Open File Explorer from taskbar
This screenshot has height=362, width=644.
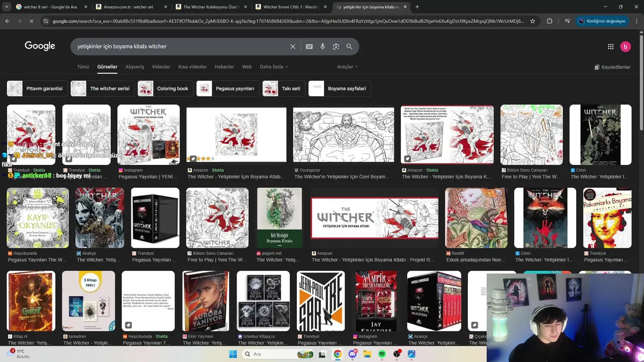click(x=367, y=354)
